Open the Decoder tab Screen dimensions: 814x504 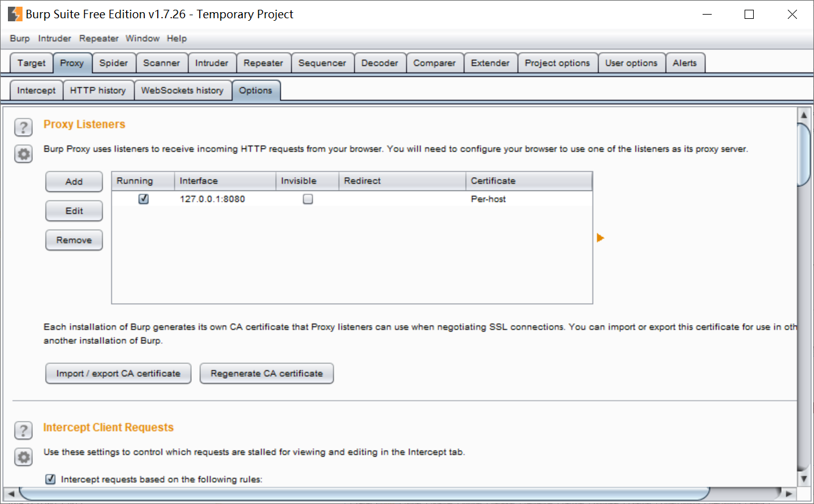click(379, 63)
